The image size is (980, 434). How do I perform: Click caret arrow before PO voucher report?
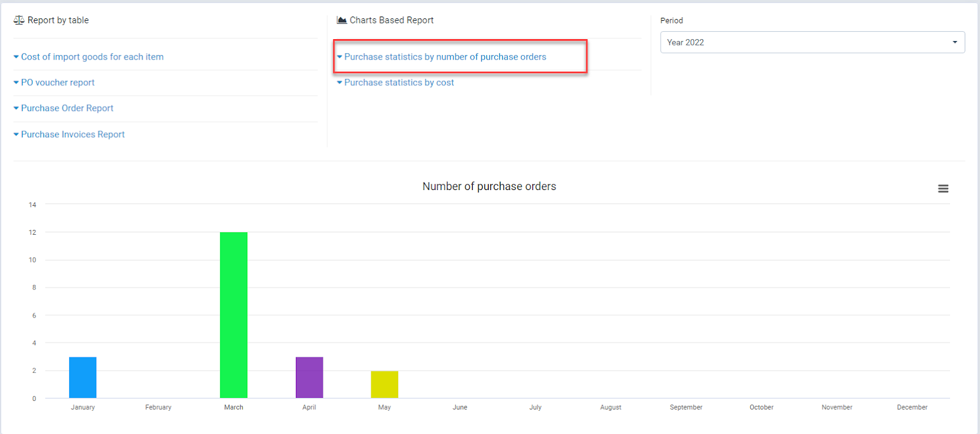tap(16, 83)
